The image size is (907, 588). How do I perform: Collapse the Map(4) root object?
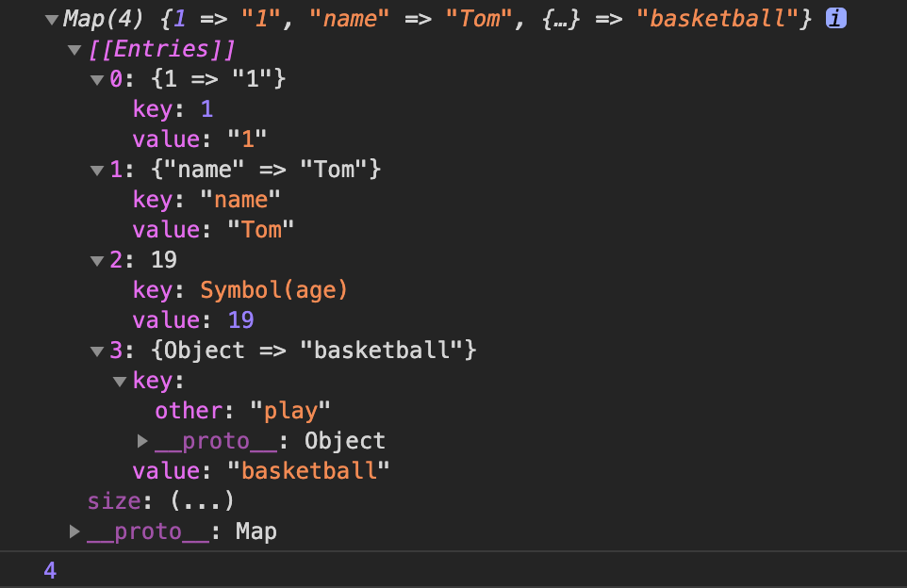tap(52, 20)
